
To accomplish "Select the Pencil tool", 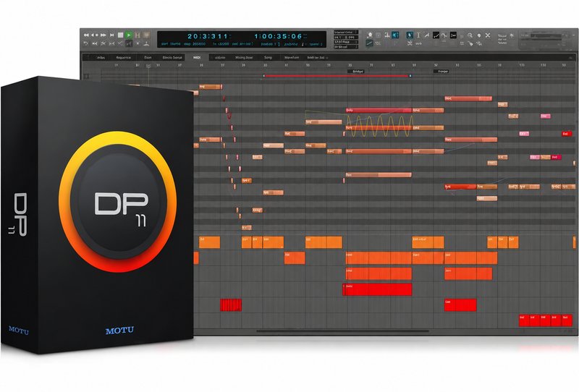I will coord(426,35).
